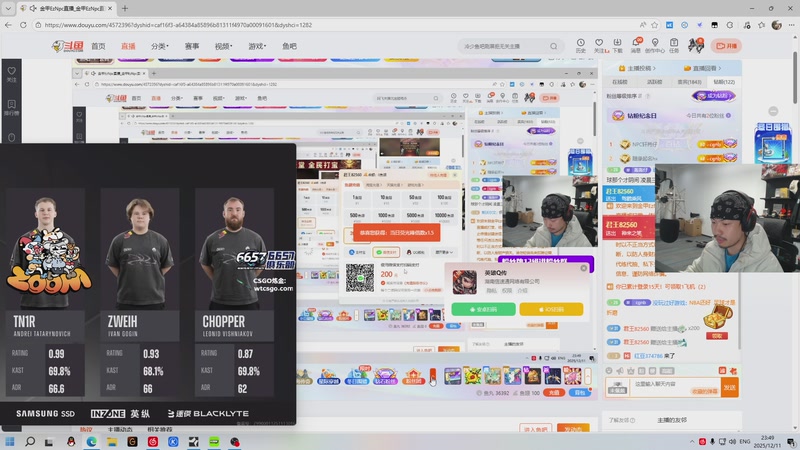Close the 英雄Q传 game popup
The image size is (800, 450).
[x=584, y=268]
